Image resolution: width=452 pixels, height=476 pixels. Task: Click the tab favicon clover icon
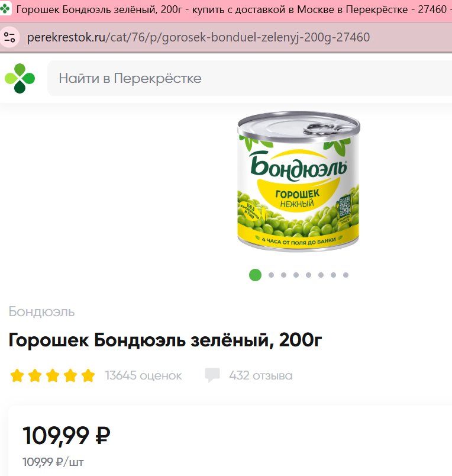(x=5, y=9)
